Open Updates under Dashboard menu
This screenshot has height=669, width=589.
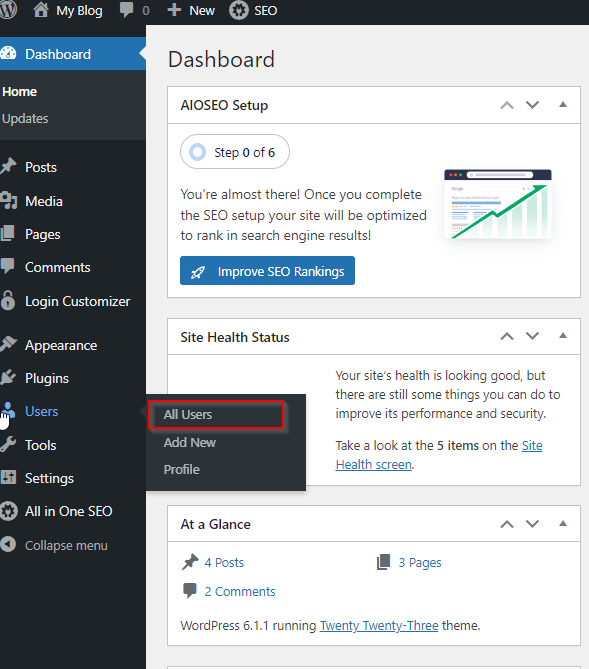pos(25,119)
